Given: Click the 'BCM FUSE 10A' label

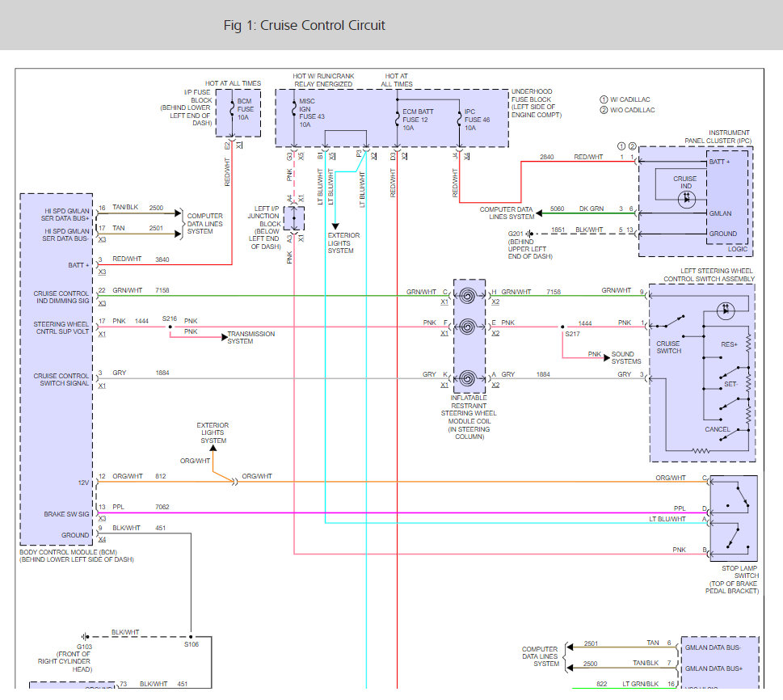Looking at the screenshot, I should pos(245,109).
